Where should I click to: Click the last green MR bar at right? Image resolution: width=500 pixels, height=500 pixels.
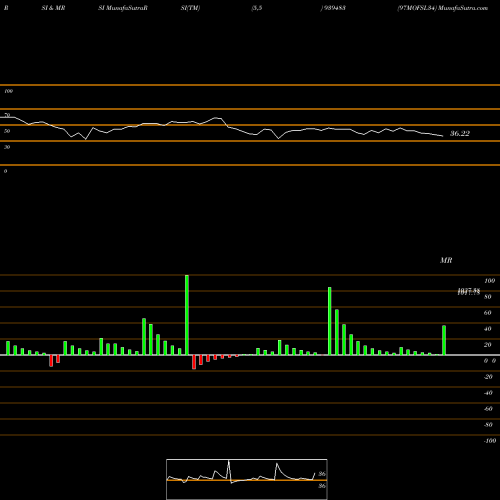click(444, 340)
